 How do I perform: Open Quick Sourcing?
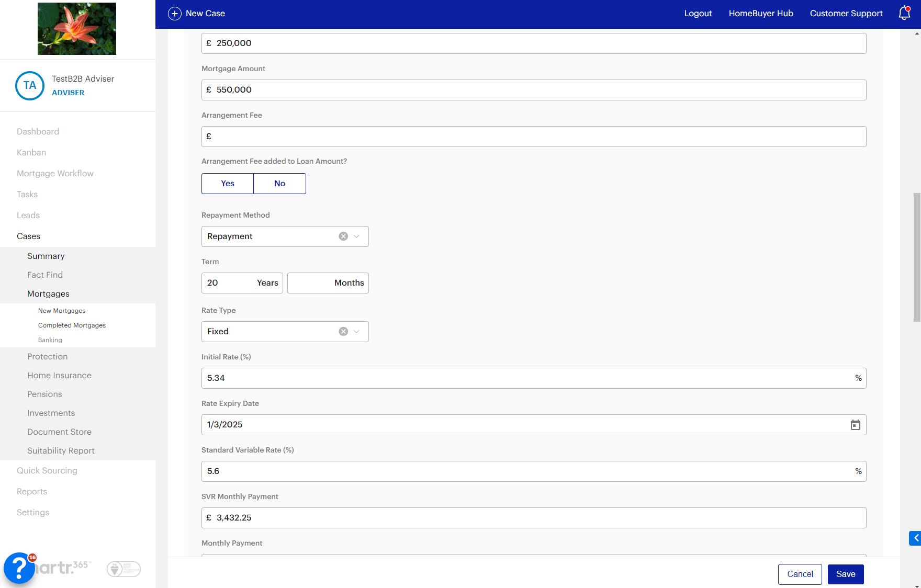click(x=47, y=471)
